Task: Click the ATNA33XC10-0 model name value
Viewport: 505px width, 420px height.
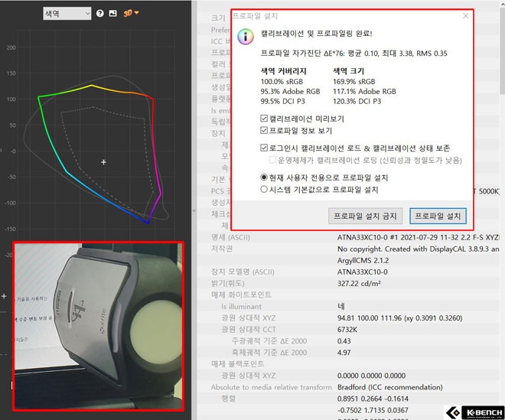Action: coord(363,272)
